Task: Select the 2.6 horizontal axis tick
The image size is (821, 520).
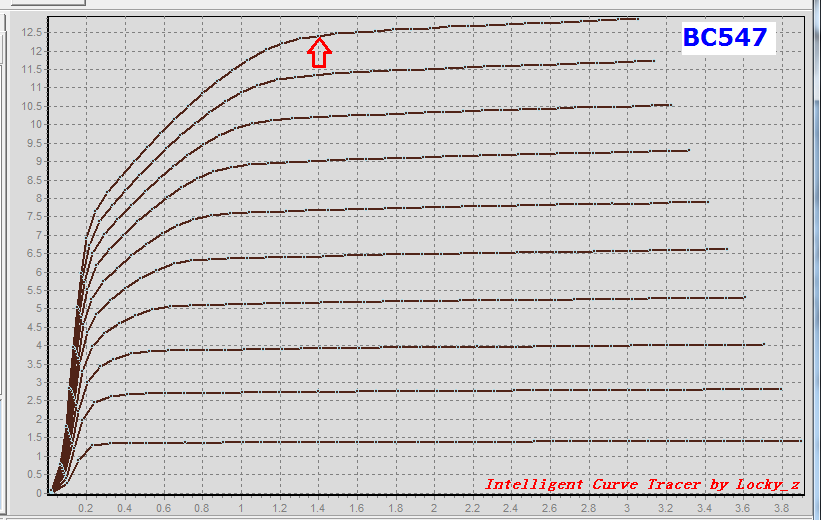Action: 549,508
